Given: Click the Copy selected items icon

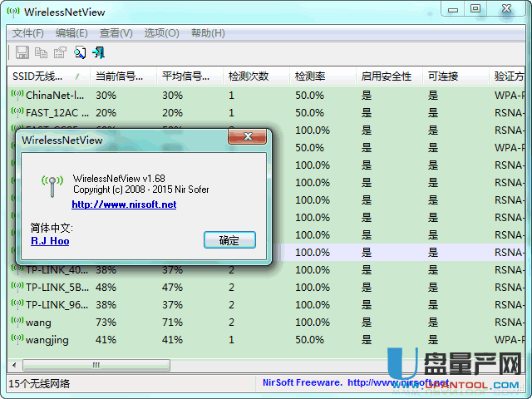Looking at the screenshot, I should 41,52.
